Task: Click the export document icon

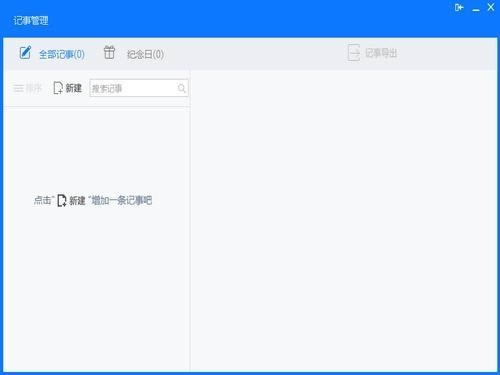Action: coord(354,53)
